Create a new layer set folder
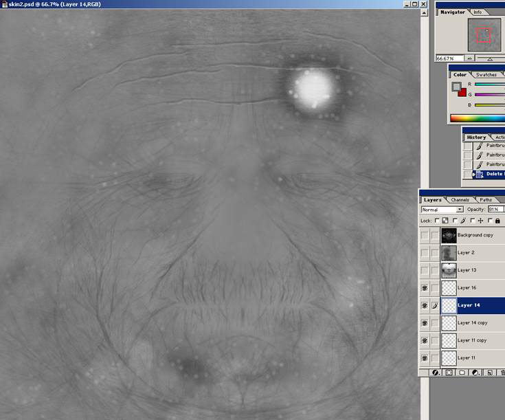 click(x=462, y=372)
